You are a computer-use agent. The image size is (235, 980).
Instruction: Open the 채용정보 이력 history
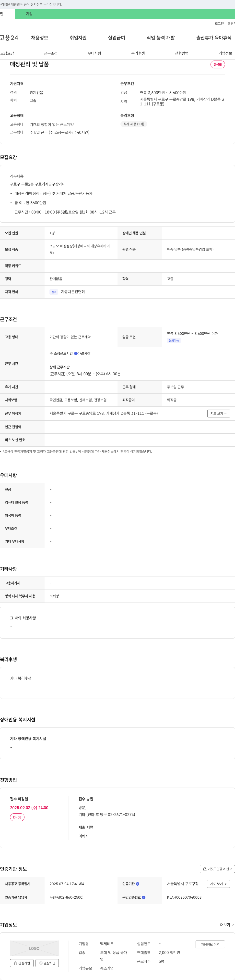(x=210, y=944)
